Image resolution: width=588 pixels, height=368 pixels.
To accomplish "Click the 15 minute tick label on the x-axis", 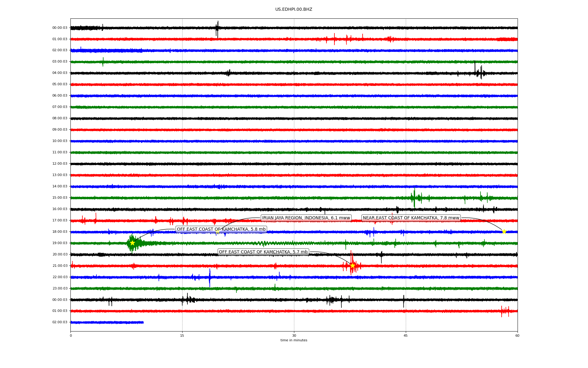I will tap(182, 336).
